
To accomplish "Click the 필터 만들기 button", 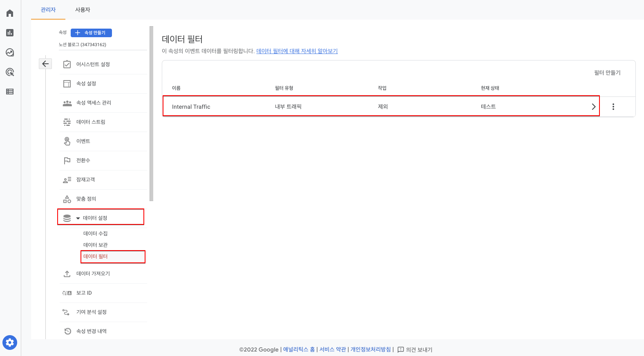I will tap(607, 73).
